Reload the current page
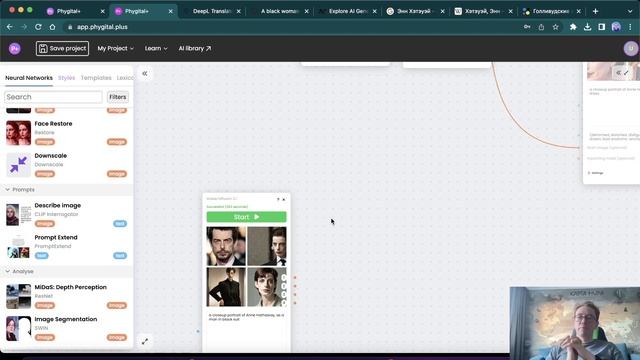Viewport: 640px width, 360px height. click(38, 27)
